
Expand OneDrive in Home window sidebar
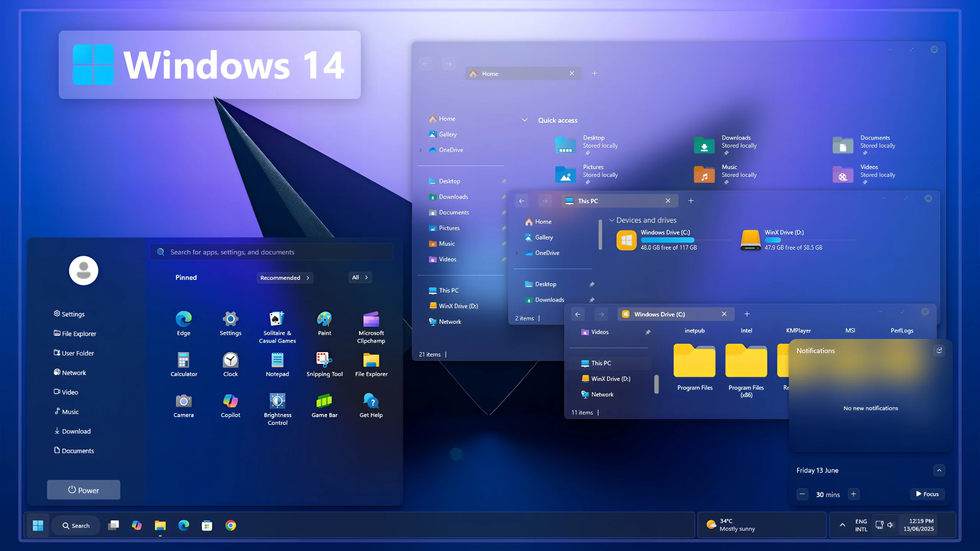(x=420, y=150)
